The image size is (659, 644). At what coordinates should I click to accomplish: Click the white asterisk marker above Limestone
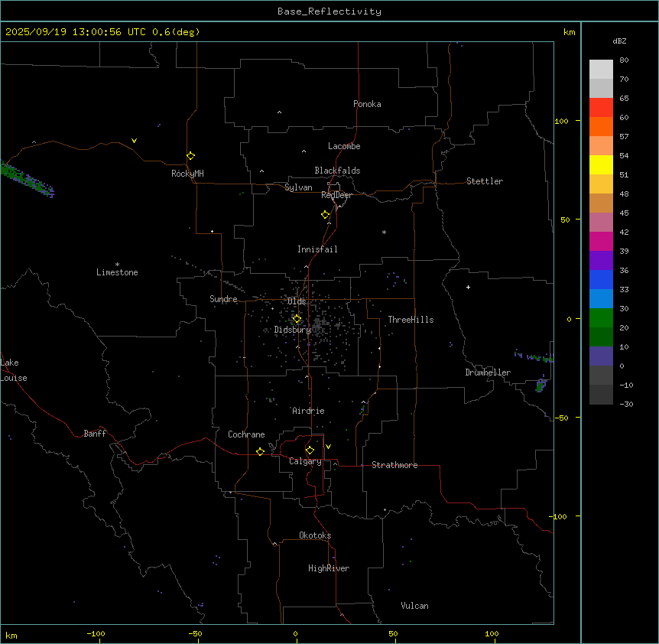117,264
